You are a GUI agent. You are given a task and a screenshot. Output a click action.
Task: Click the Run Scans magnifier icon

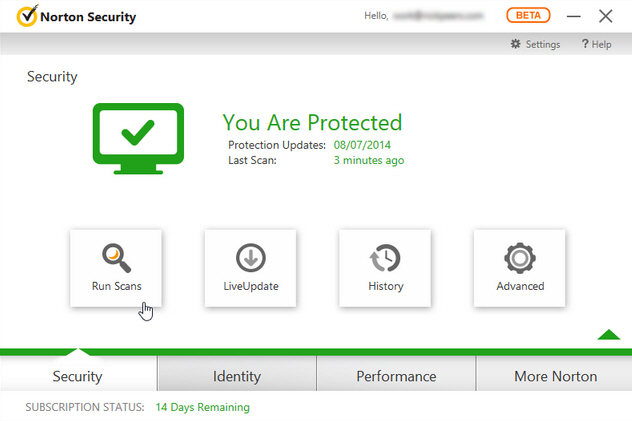tap(115, 258)
